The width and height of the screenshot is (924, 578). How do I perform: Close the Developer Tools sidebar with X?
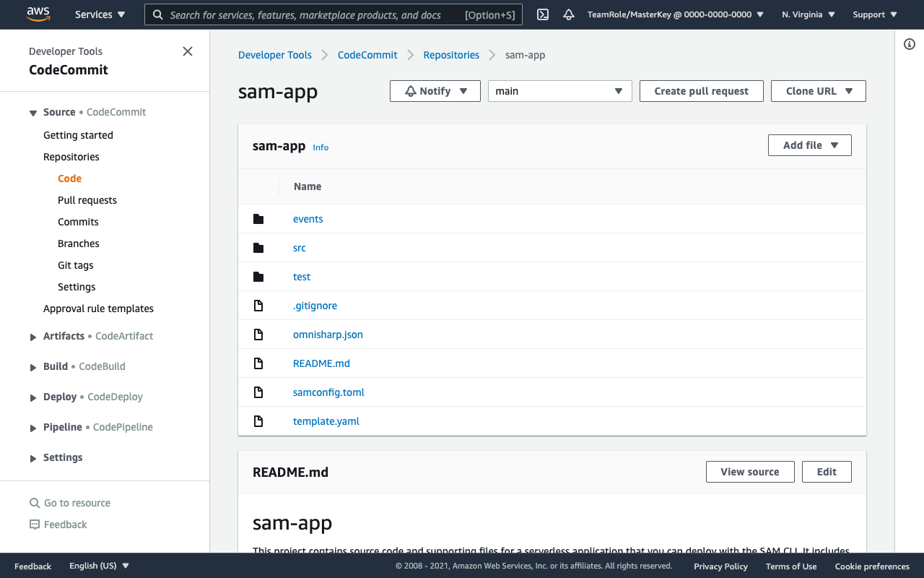point(188,51)
